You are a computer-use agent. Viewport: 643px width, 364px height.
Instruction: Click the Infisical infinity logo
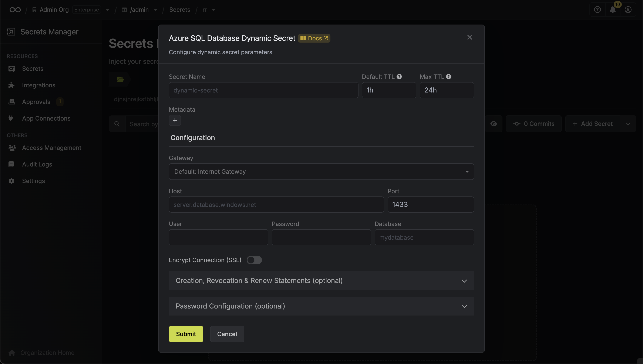(x=15, y=10)
